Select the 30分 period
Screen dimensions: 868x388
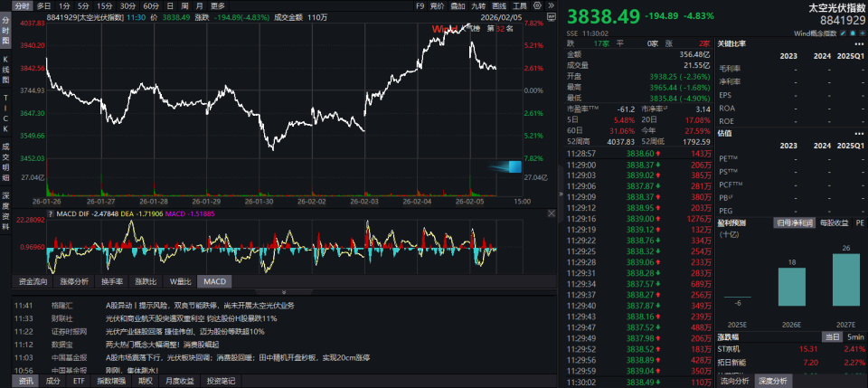127,5
